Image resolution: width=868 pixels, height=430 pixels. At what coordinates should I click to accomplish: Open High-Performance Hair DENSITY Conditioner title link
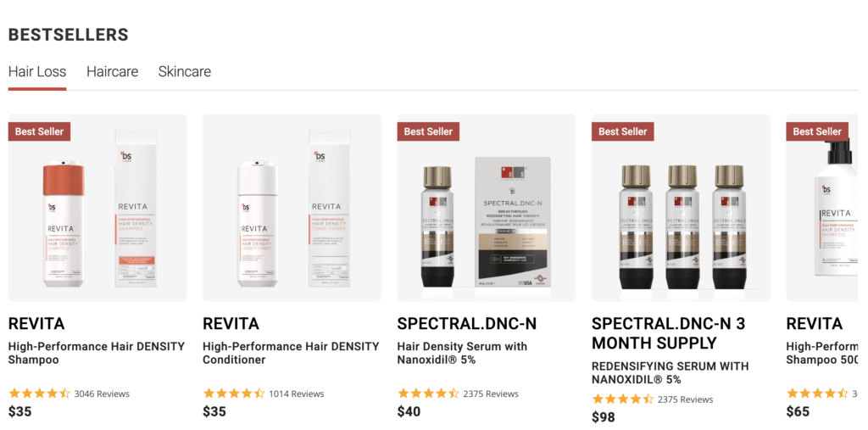[x=291, y=353]
